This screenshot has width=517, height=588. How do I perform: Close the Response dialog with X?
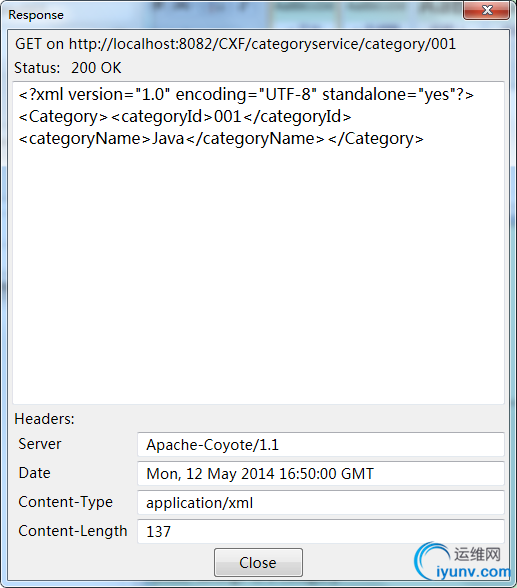tap(487, 10)
